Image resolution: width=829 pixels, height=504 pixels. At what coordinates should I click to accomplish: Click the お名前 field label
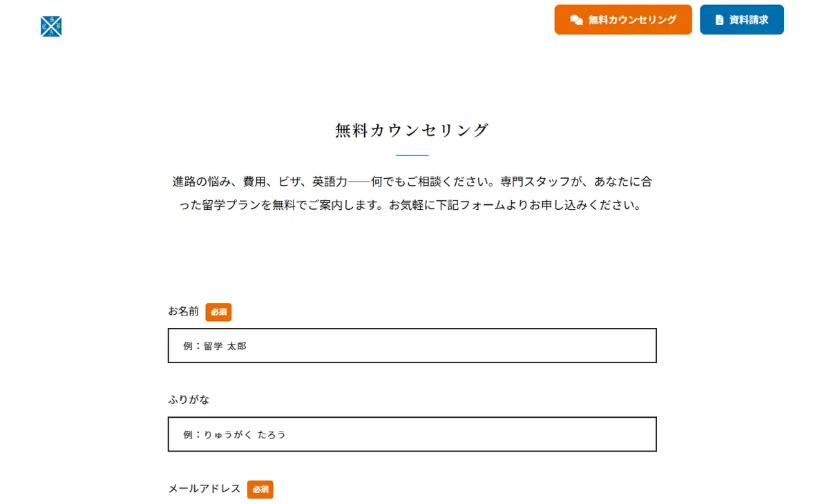[x=183, y=311]
